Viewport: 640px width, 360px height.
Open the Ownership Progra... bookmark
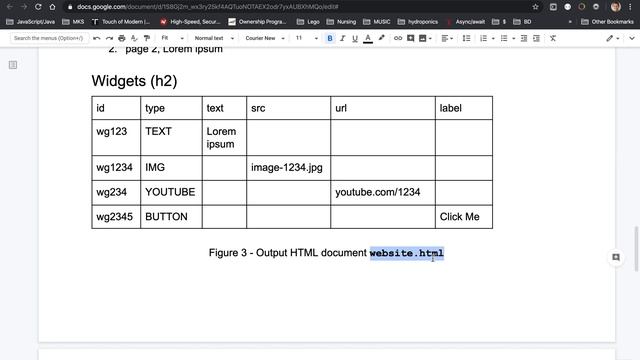click(x=258, y=22)
